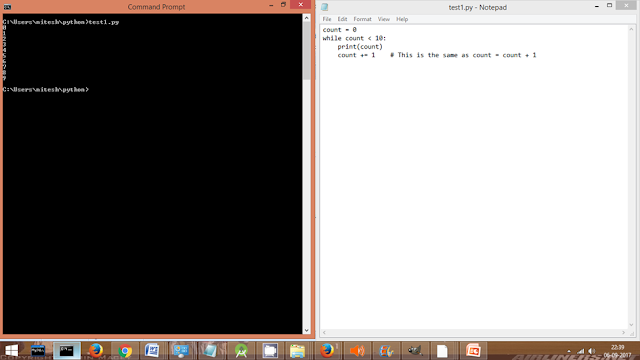
Task: Open the blue globe app taskbar icon
Action: pos(386,351)
